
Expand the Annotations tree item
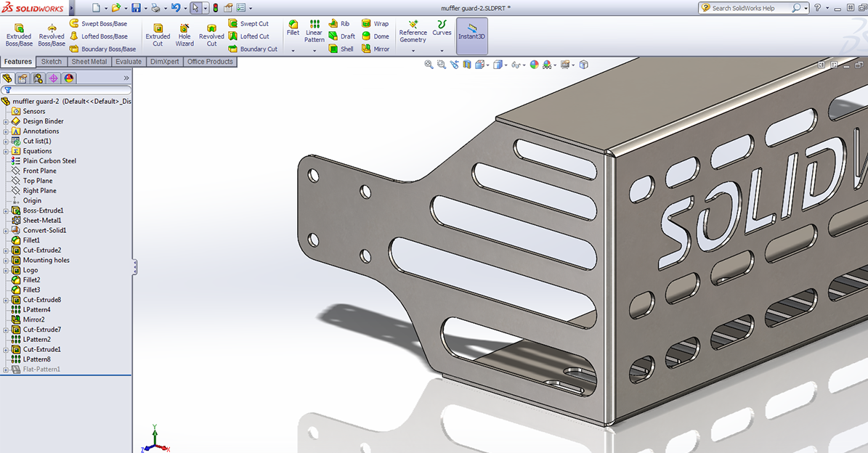pos(6,131)
